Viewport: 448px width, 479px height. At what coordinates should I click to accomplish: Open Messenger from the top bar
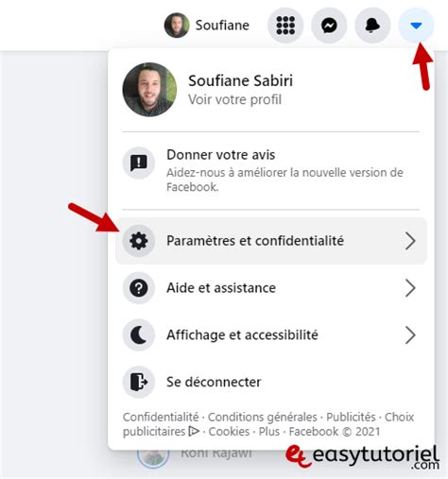pos(329,26)
